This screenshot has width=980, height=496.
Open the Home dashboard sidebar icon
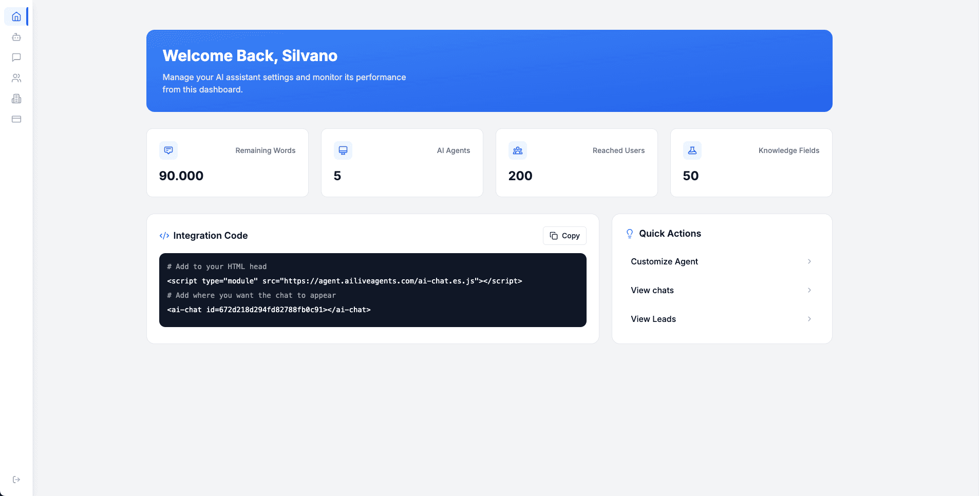click(16, 17)
